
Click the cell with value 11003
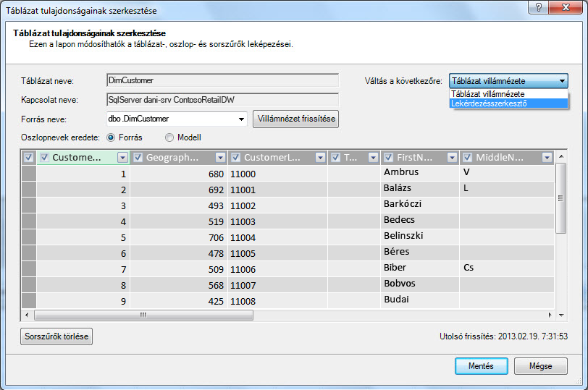[x=277, y=222]
